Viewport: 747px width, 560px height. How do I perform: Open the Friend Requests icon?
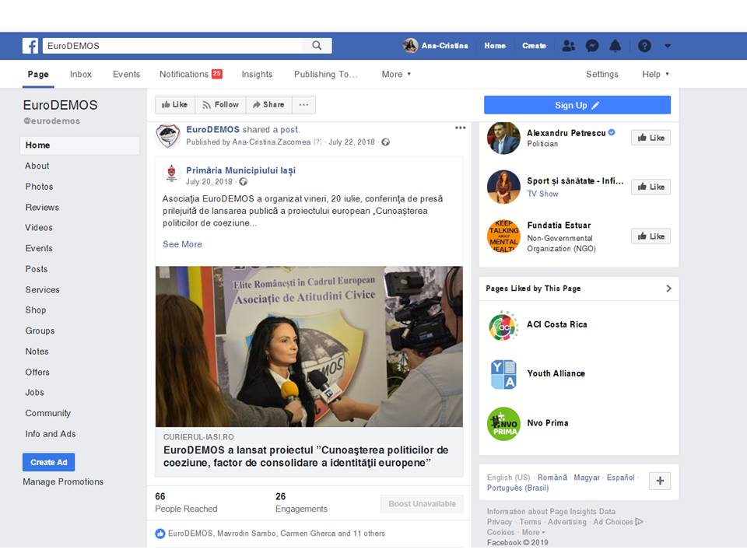(568, 46)
